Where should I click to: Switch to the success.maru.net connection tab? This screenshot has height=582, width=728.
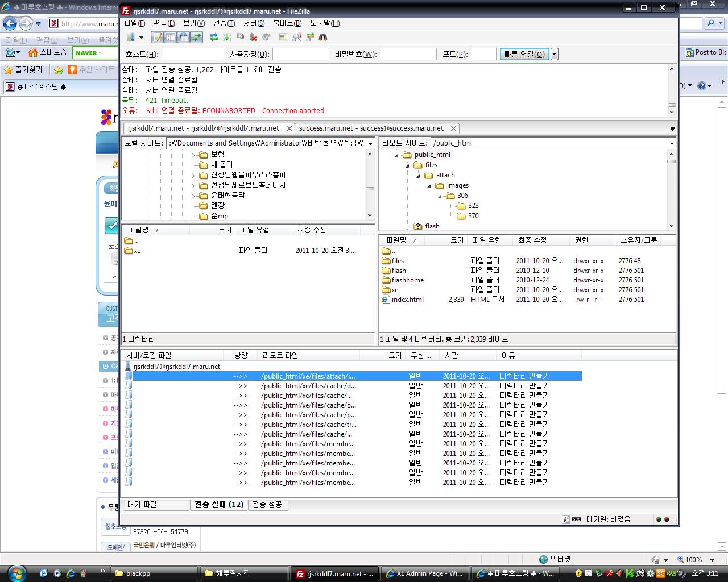(x=371, y=128)
